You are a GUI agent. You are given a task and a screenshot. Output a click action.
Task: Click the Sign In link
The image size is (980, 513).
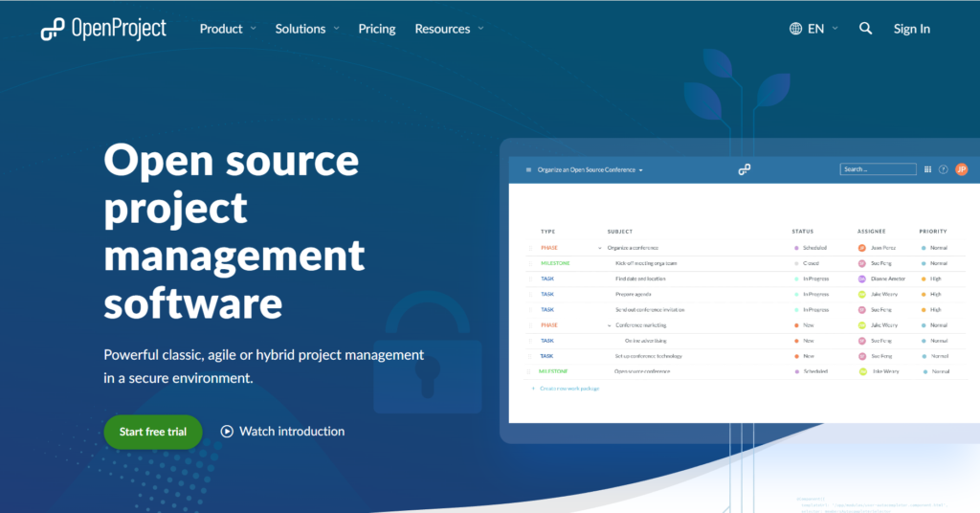[x=911, y=29]
